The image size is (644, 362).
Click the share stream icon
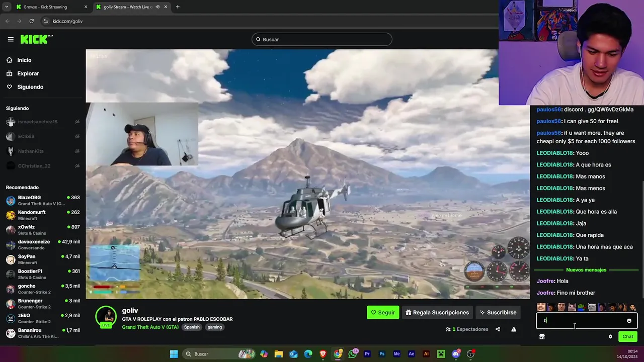tap(498, 329)
